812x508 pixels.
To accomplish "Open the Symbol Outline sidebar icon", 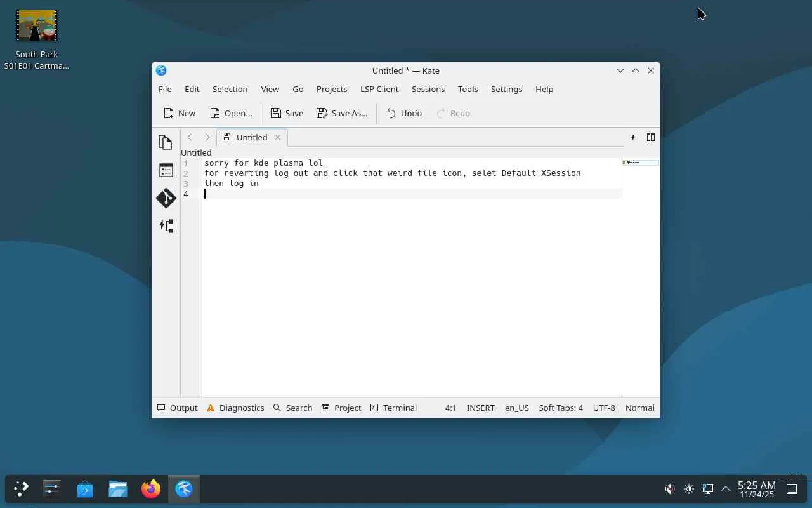I will pos(166,170).
